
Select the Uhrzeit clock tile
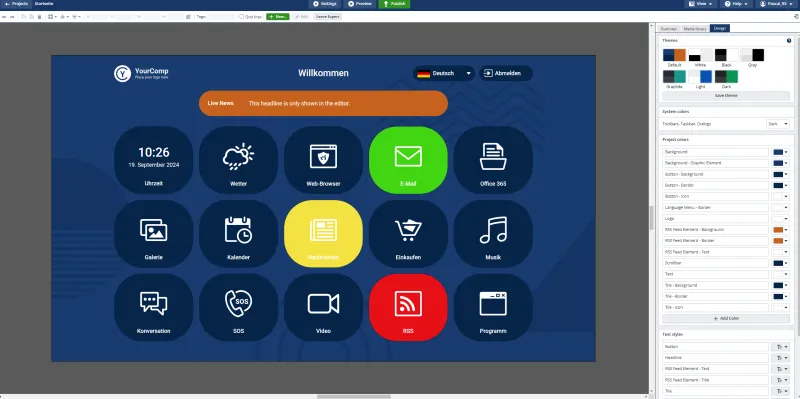coord(154,160)
